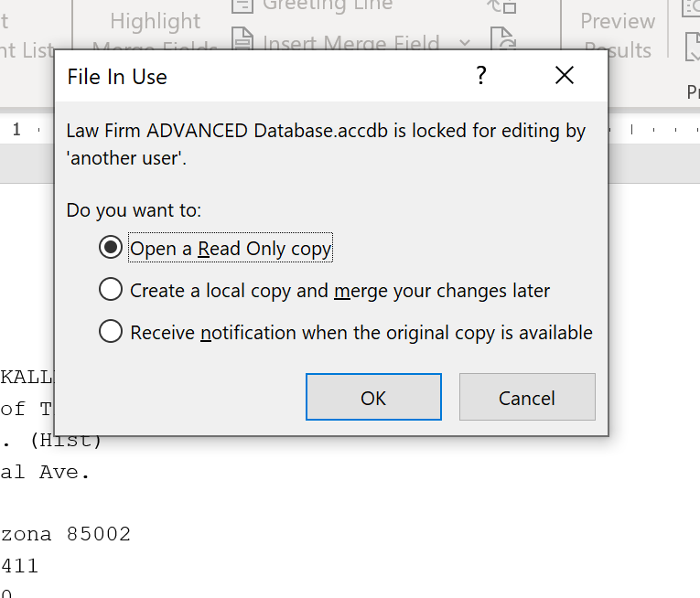
Task: Place cursor in the 85002 zip code text
Action: click(99, 534)
